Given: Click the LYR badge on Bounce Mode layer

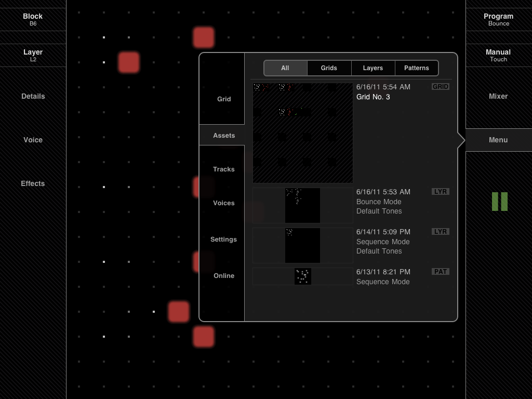Looking at the screenshot, I should click(440, 192).
